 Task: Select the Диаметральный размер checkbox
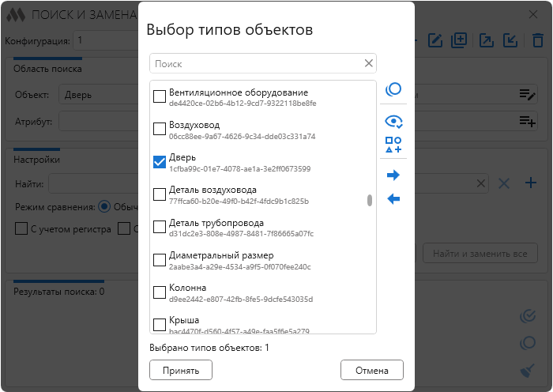coord(159,260)
